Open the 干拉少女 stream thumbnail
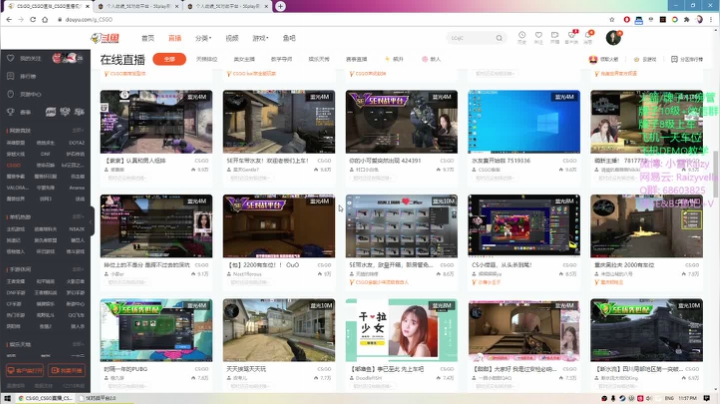The width and height of the screenshot is (720, 404). tap(401, 330)
